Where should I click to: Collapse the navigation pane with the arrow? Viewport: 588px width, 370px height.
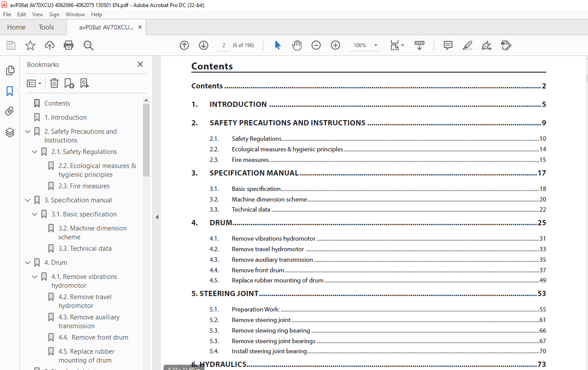(x=157, y=217)
